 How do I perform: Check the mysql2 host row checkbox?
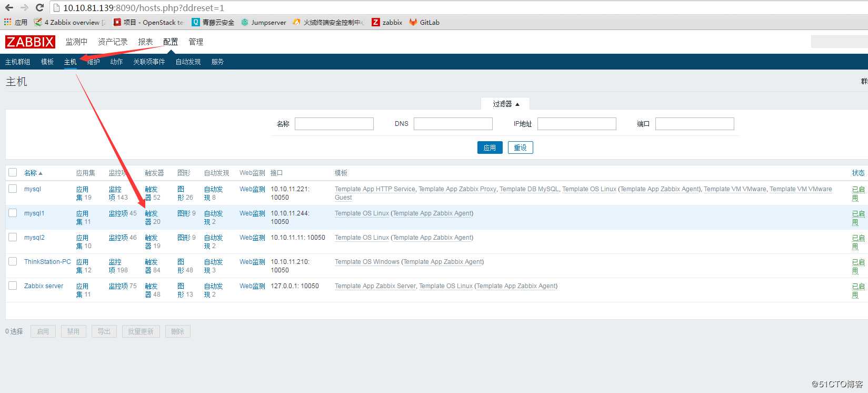(13, 237)
